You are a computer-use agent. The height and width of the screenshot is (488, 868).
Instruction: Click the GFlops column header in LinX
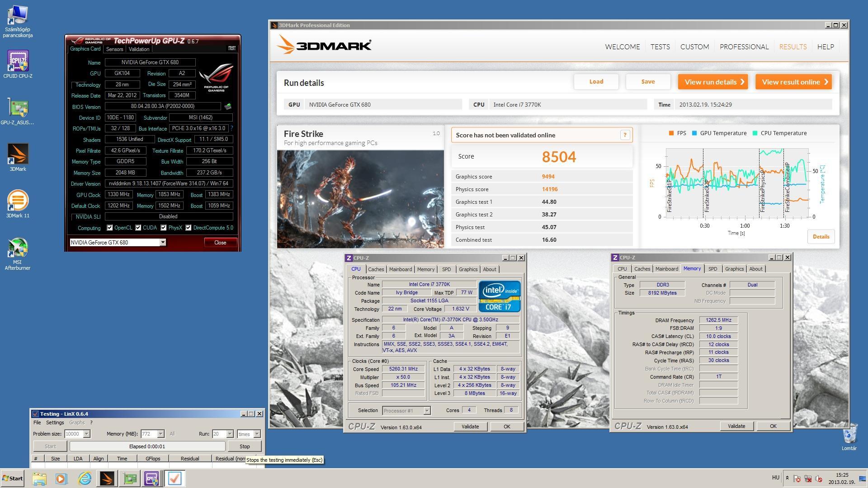(153, 459)
